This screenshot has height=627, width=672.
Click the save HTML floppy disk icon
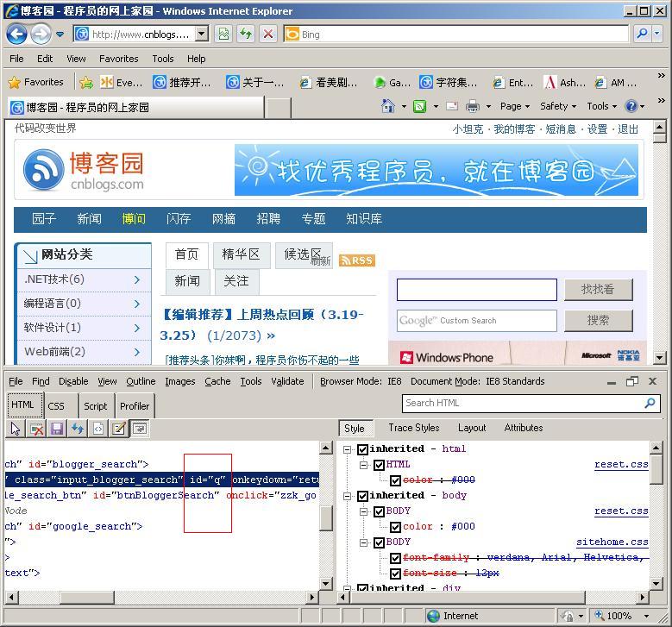pos(57,429)
